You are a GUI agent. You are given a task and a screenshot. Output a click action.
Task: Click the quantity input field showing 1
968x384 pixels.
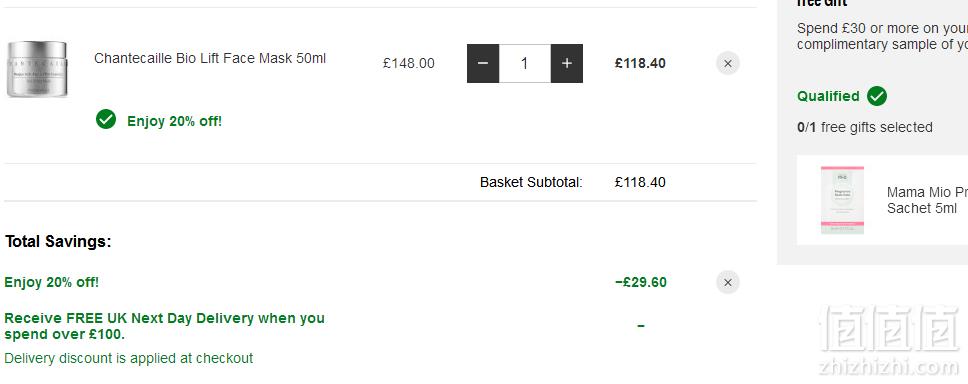click(525, 63)
